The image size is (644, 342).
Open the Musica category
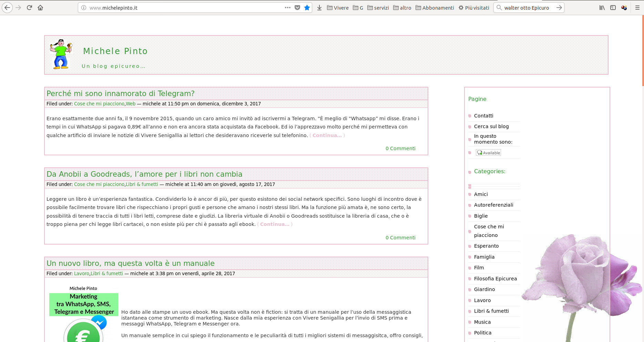482,322
